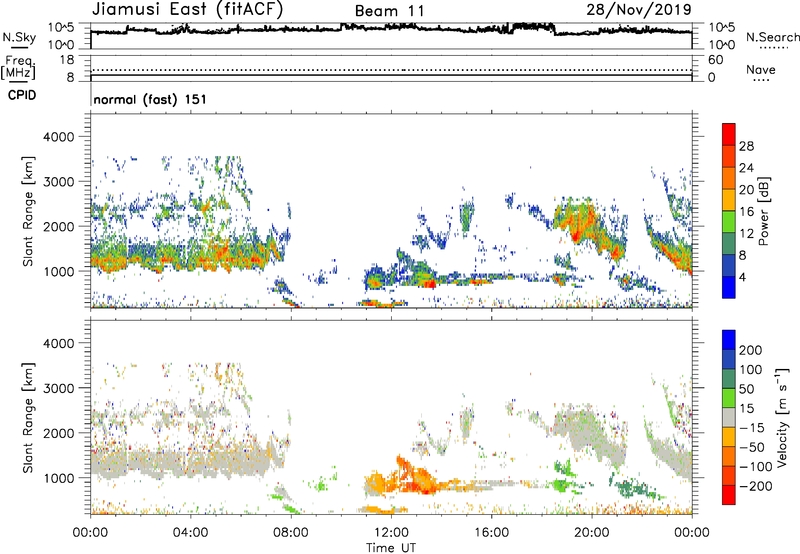Click the "-50" label on Velocity colorbar
This screenshot has width=800, height=554.
[x=752, y=447]
